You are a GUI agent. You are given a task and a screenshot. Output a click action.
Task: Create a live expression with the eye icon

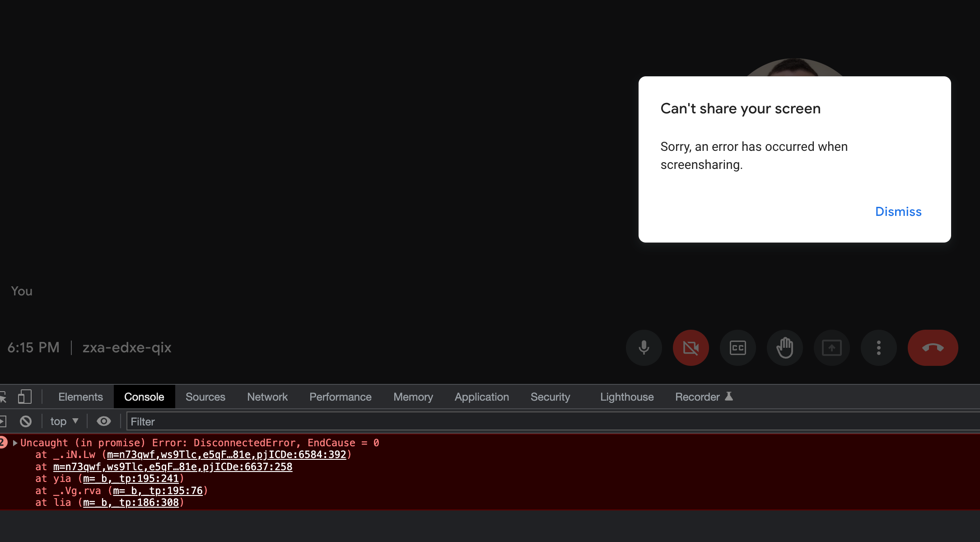click(x=103, y=421)
